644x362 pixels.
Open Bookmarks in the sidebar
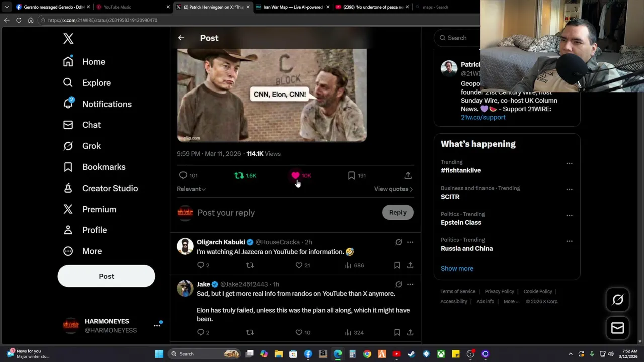[x=94, y=167]
